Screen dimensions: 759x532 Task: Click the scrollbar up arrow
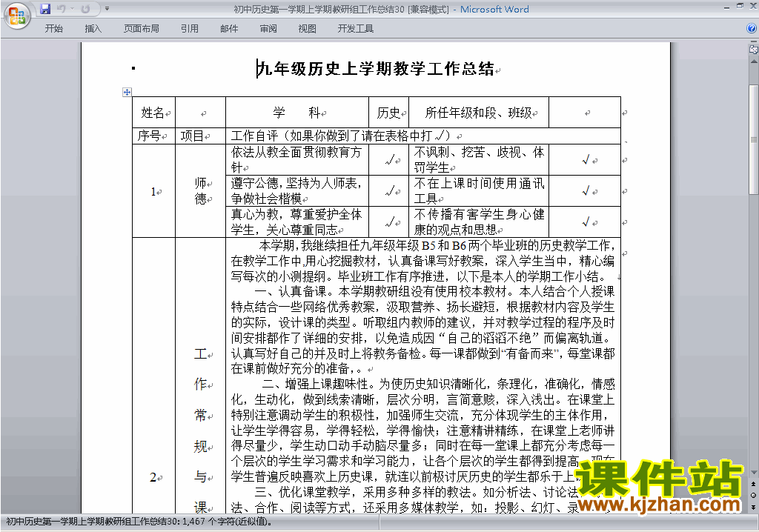pyautogui.click(x=754, y=62)
